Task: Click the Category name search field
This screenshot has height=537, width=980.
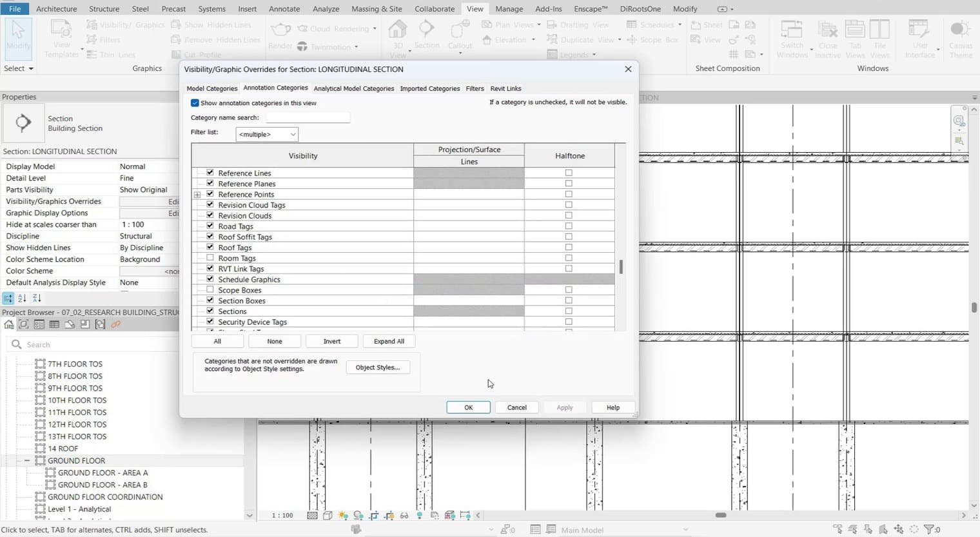Action: click(308, 117)
